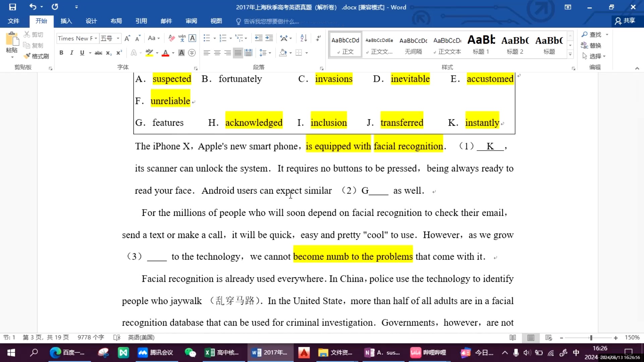Click the 共享 (Share) button
This screenshot has width=644, height=362.
click(625, 21)
